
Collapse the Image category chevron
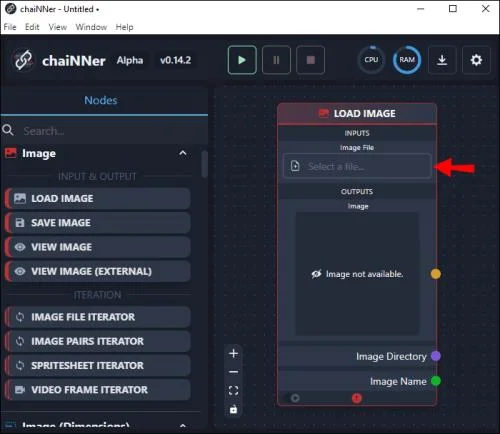183,153
